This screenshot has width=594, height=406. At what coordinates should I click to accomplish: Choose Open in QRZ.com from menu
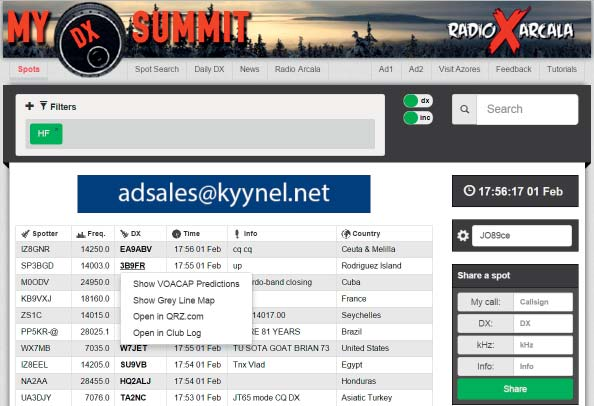(168, 317)
